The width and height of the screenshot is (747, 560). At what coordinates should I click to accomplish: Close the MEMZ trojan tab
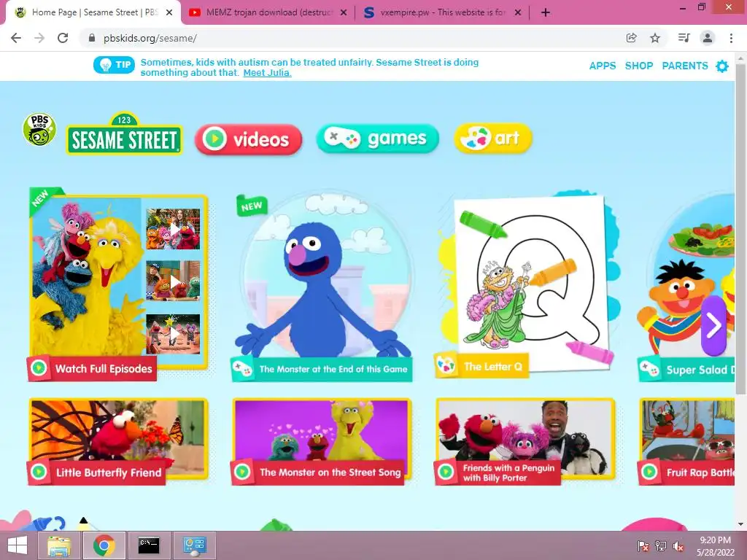[344, 13]
